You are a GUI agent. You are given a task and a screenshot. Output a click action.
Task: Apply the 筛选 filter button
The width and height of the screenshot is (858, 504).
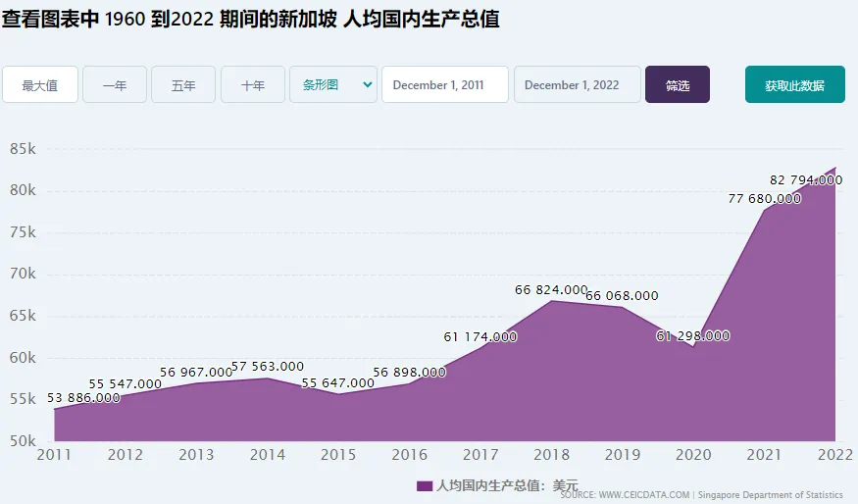coord(678,85)
